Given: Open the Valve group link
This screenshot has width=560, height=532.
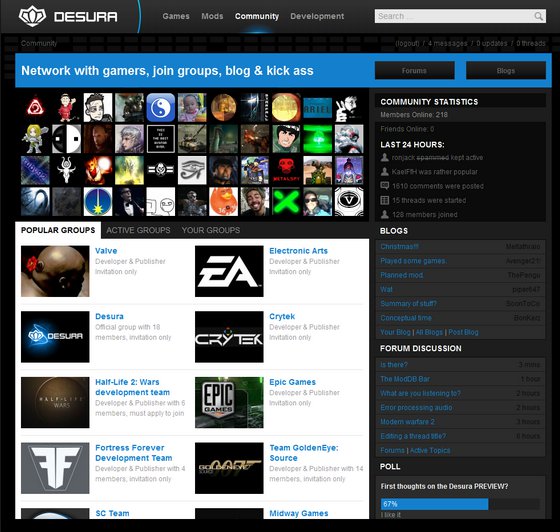Looking at the screenshot, I should click(x=106, y=251).
